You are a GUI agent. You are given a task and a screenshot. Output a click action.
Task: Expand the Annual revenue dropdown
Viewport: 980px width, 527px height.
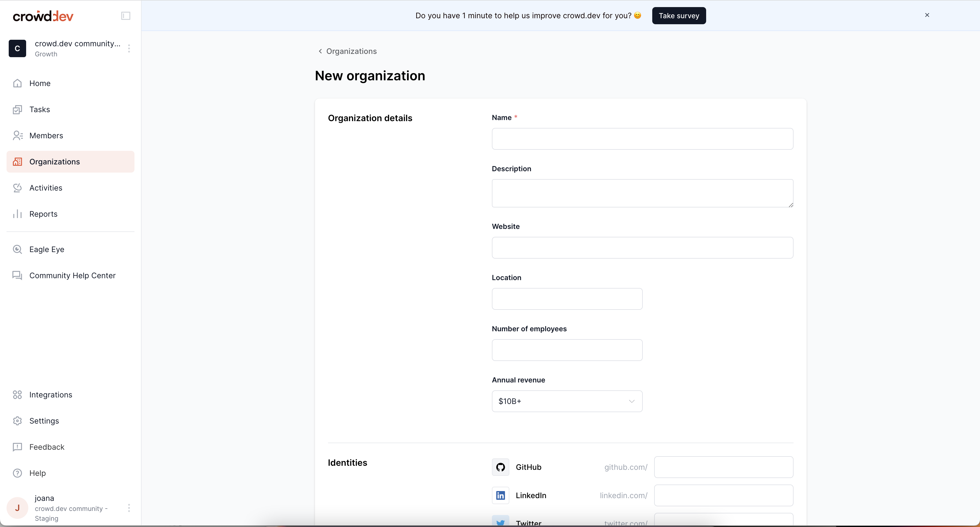tap(567, 401)
